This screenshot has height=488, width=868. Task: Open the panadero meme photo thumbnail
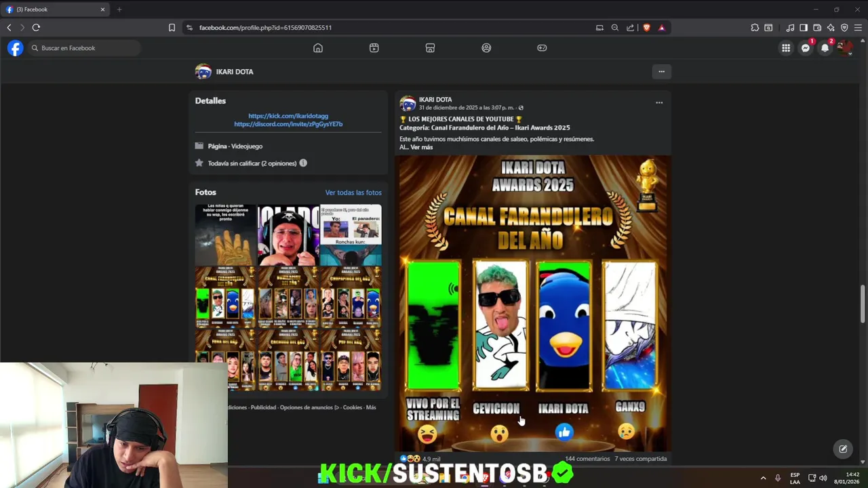click(x=351, y=235)
